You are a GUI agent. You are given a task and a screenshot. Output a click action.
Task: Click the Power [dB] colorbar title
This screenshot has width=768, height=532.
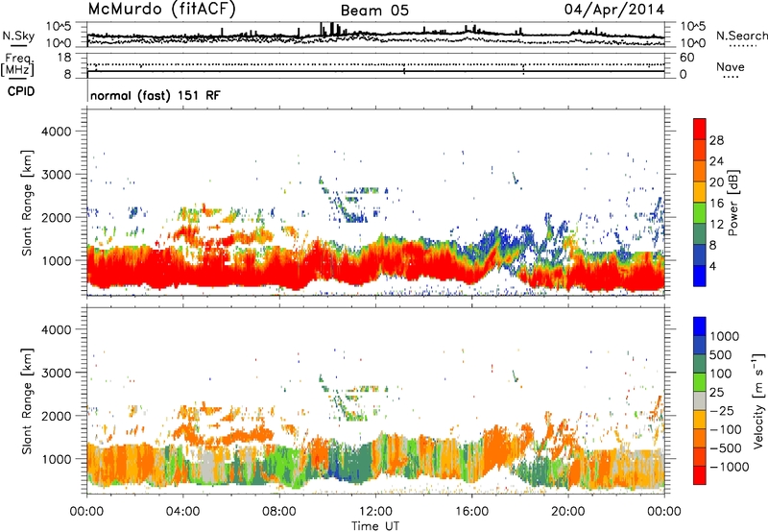pos(733,203)
